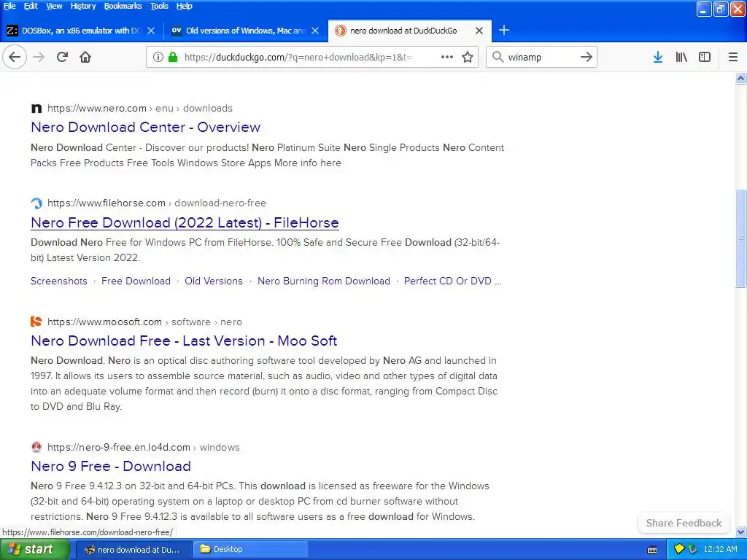Viewport: 747px width, 560px height.
Task: Close the nero download tab
Action: click(479, 31)
